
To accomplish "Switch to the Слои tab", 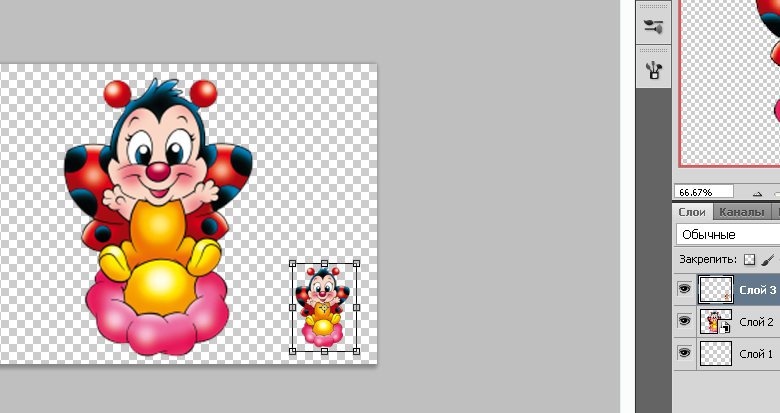I will 692,212.
